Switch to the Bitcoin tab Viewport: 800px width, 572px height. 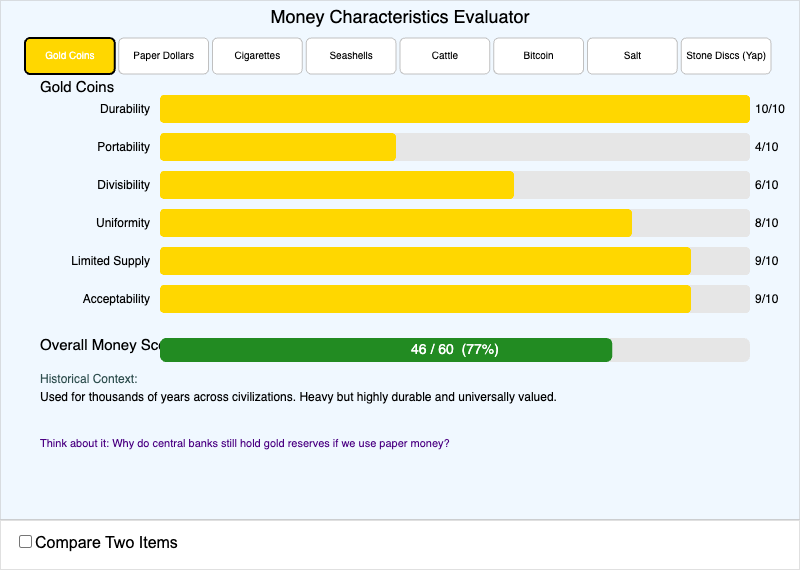pos(538,56)
